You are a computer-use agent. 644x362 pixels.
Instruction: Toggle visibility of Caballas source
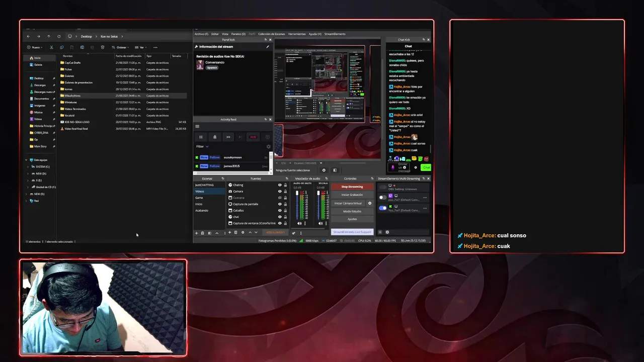tap(280, 211)
